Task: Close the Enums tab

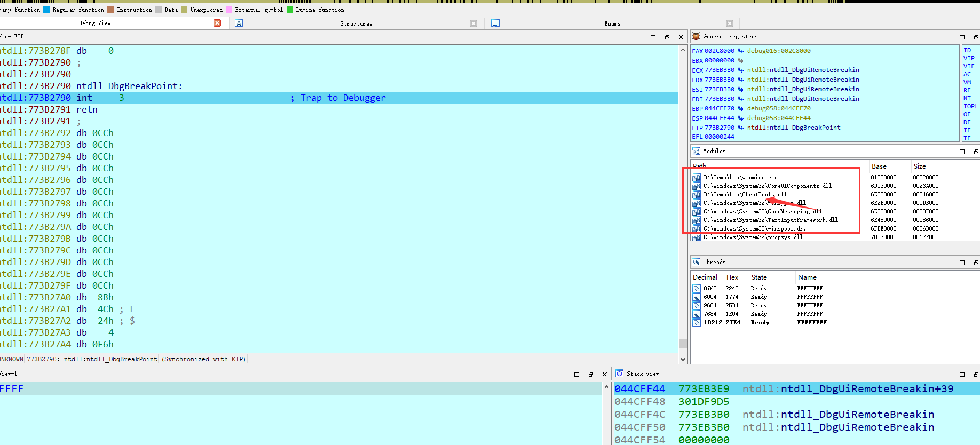Action: pos(730,23)
